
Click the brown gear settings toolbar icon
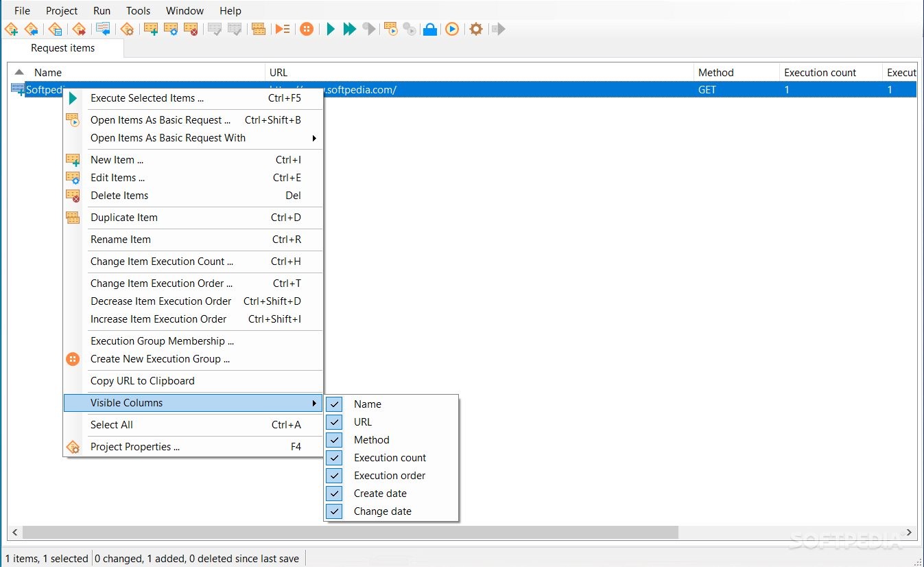(476, 29)
